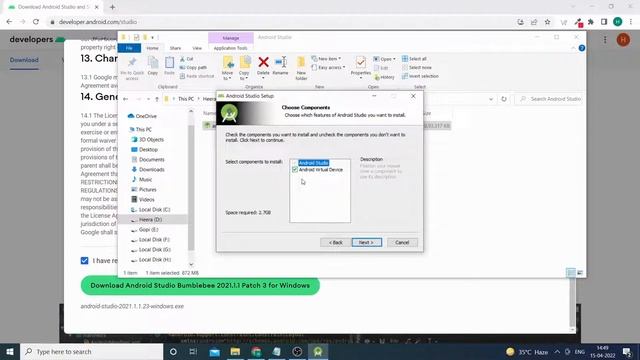Click Select all in ribbon
The image size is (640, 360).
coord(414,59)
